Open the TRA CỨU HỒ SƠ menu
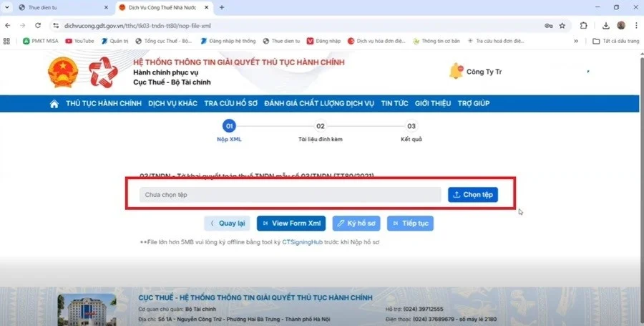This screenshot has width=644, height=326. 230,104
